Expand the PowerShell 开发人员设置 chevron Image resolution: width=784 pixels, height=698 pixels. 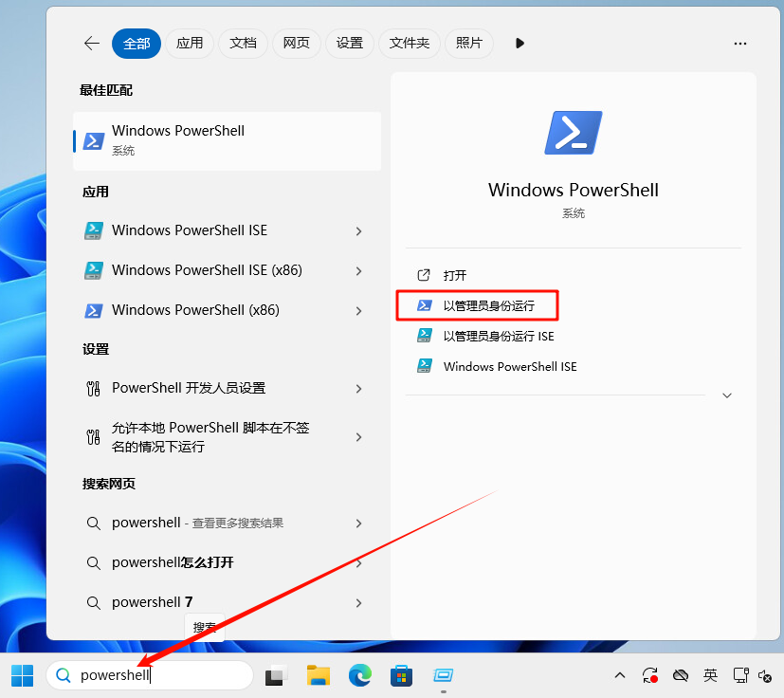tap(358, 388)
